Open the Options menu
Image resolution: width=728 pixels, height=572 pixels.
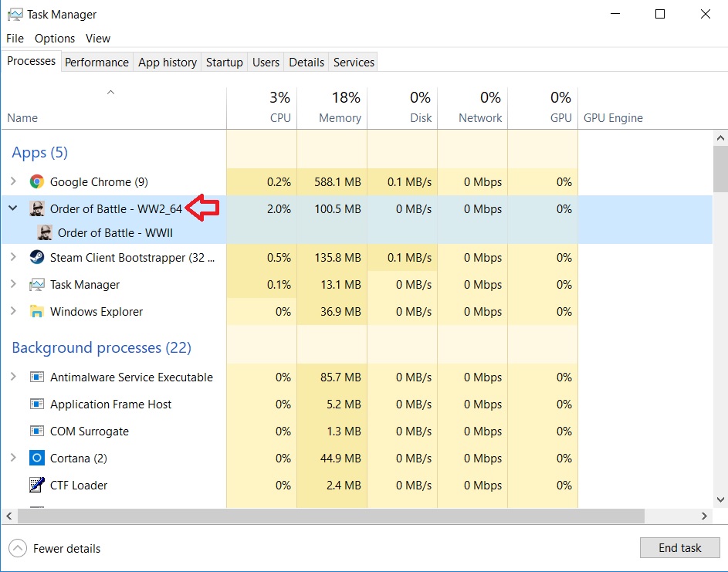click(x=55, y=39)
